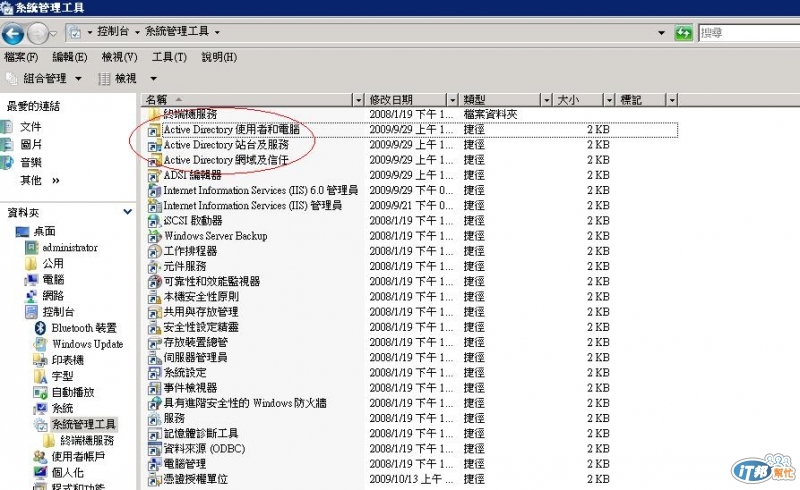Select the 可靠性和效能監視器 icon

click(154, 282)
